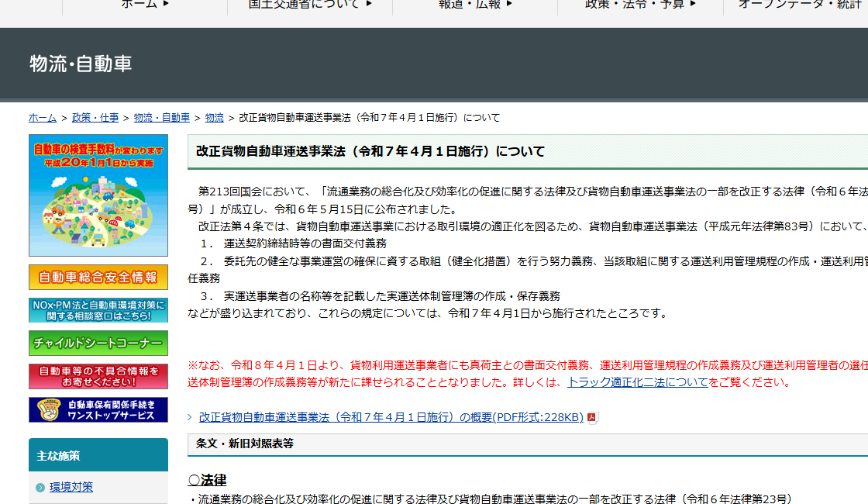Screen dimensions: 868x504
Task: Open the チャイルドシートコーナー banner
Action: pos(98,343)
